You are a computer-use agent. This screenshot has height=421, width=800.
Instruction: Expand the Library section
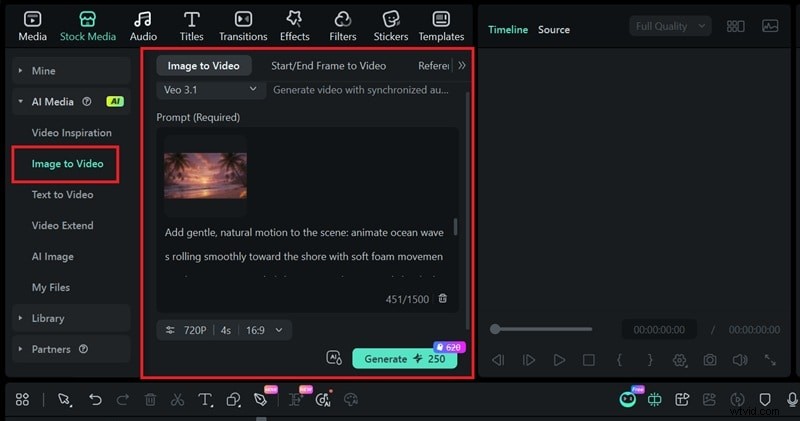[48, 318]
